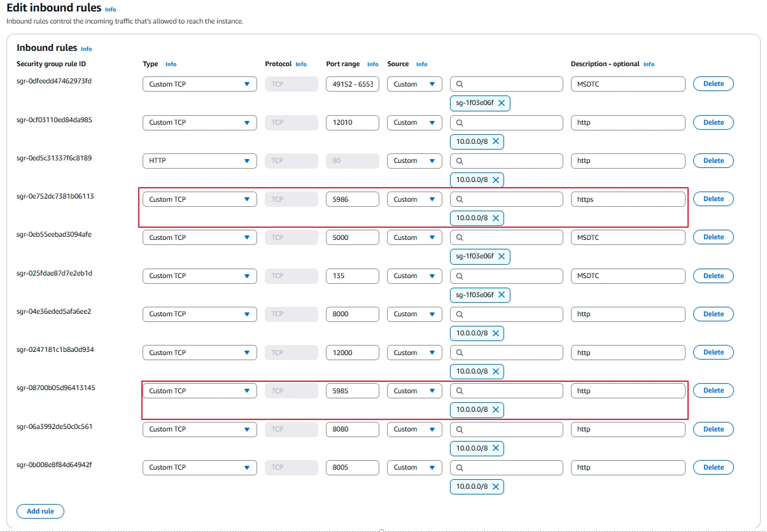The image size is (767, 532).
Task: Remove sg-1f03e06f chip on port 49152 rule
Action: pos(502,103)
